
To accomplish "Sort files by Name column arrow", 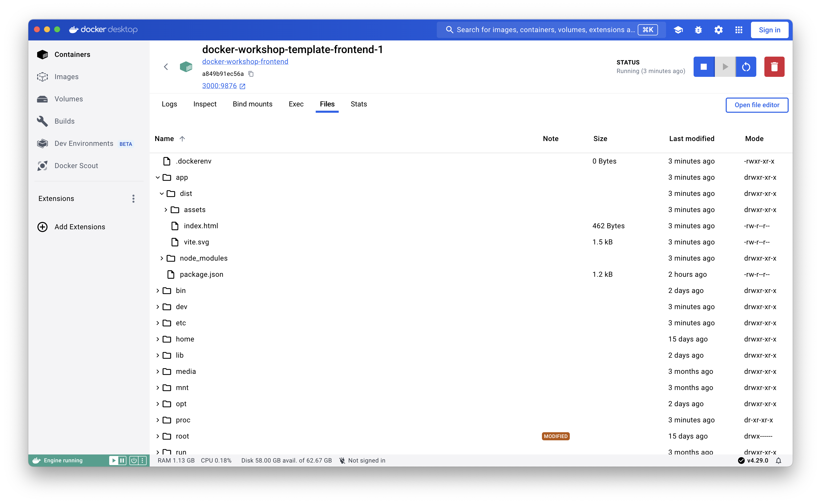I will 182,139.
